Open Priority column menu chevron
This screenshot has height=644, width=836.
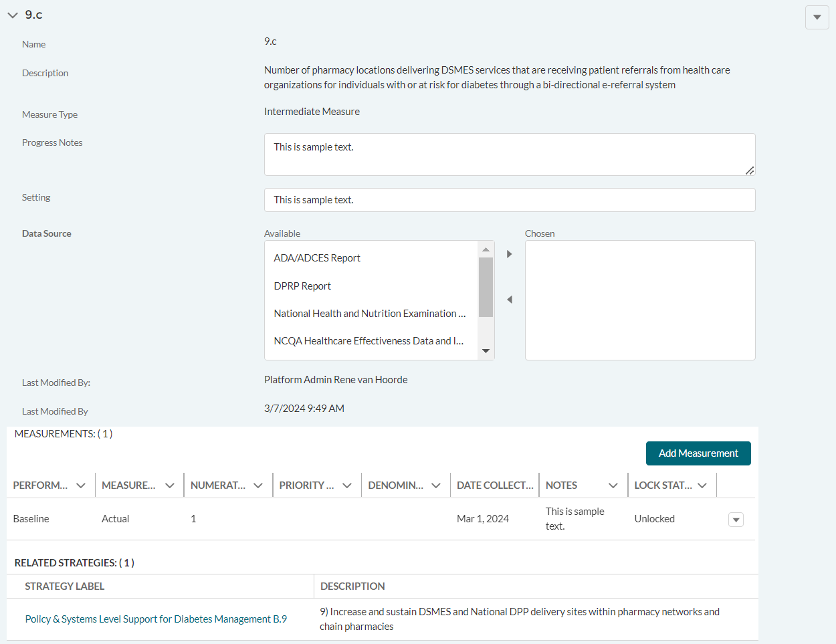coord(347,486)
